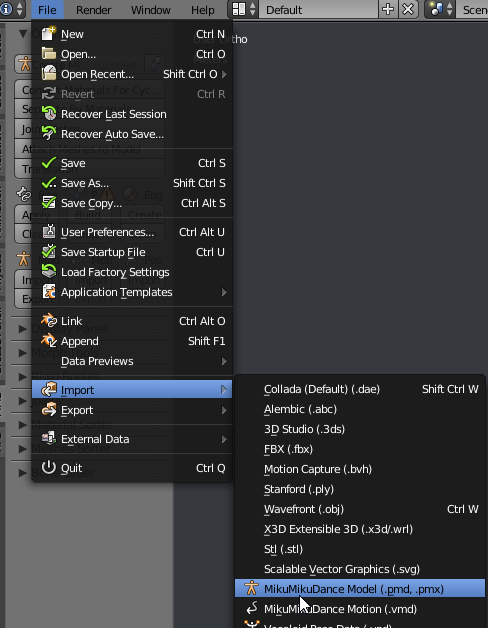Click the User Preferences icon
The image size is (488, 628).
point(48,232)
